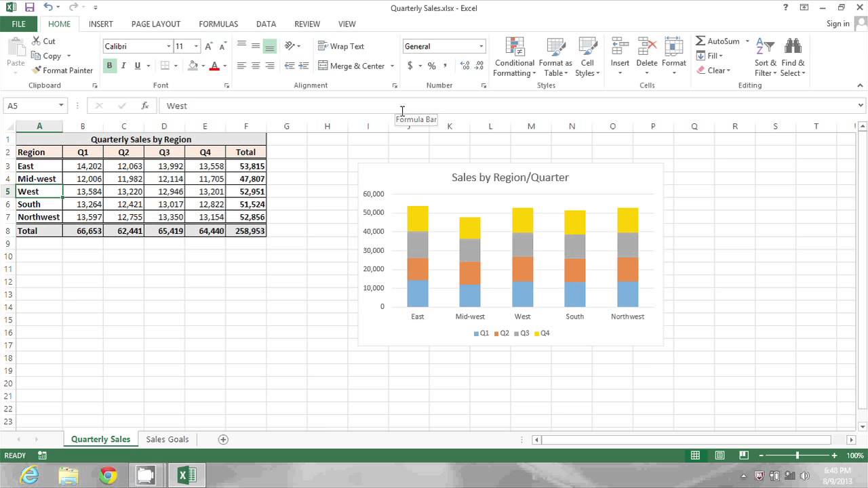The width and height of the screenshot is (868, 488).
Task: Click the Sign in link
Action: click(838, 24)
